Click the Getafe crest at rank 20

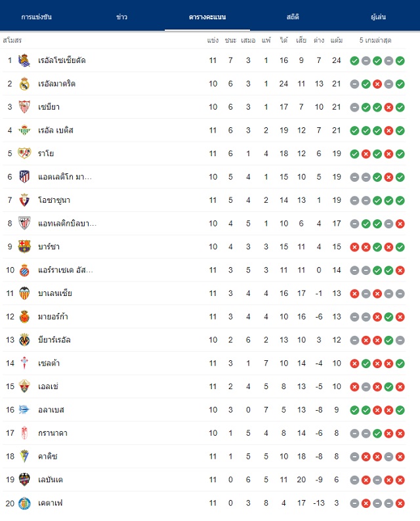pyautogui.click(x=24, y=503)
